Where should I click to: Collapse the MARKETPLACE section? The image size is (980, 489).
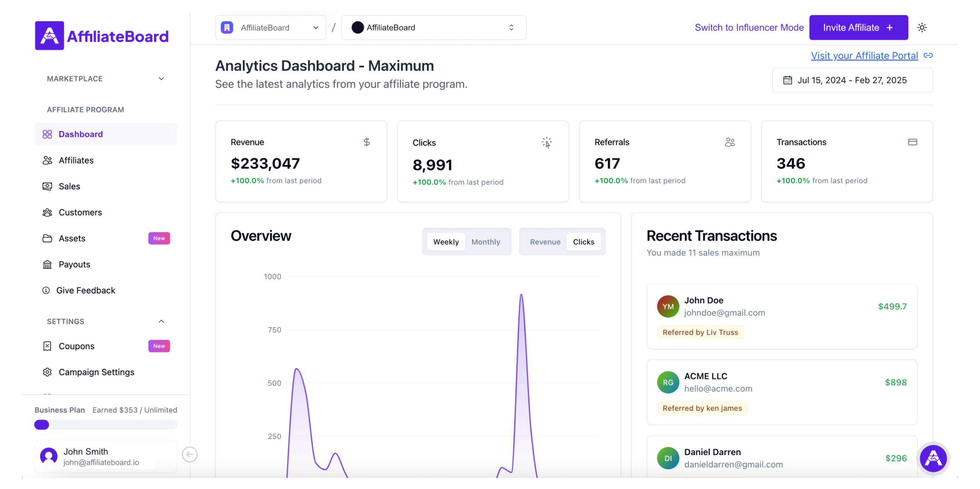[161, 79]
